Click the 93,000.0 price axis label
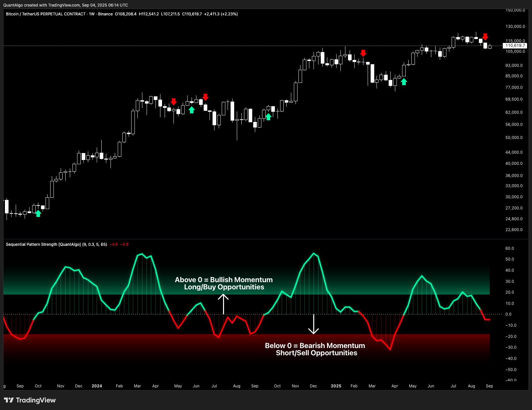Image resolution: width=532 pixels, height=410 pixels. [514, 66]
